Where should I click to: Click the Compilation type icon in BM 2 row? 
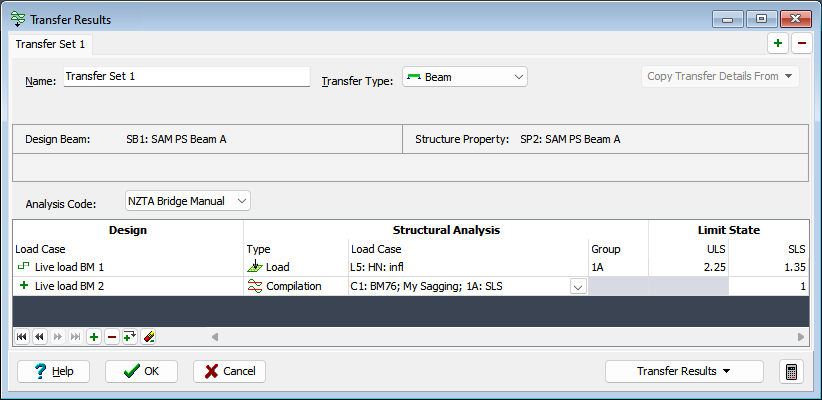255,286
